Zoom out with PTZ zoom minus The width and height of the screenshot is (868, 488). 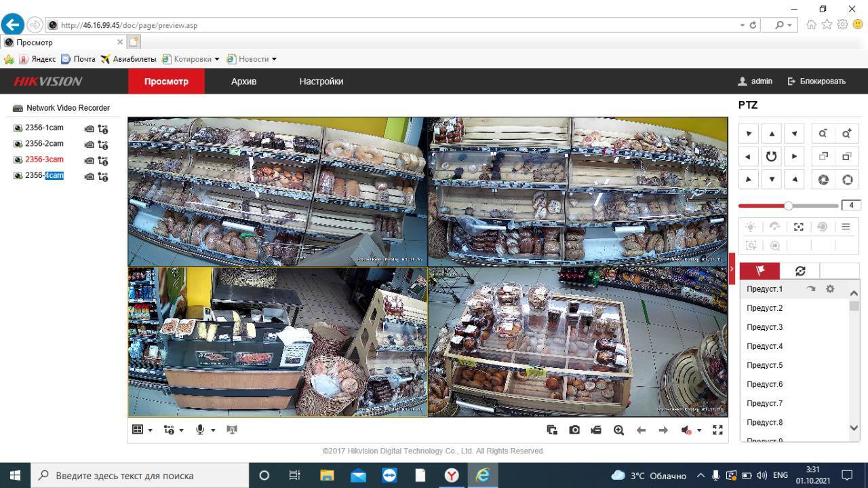(x=823, y=134)
